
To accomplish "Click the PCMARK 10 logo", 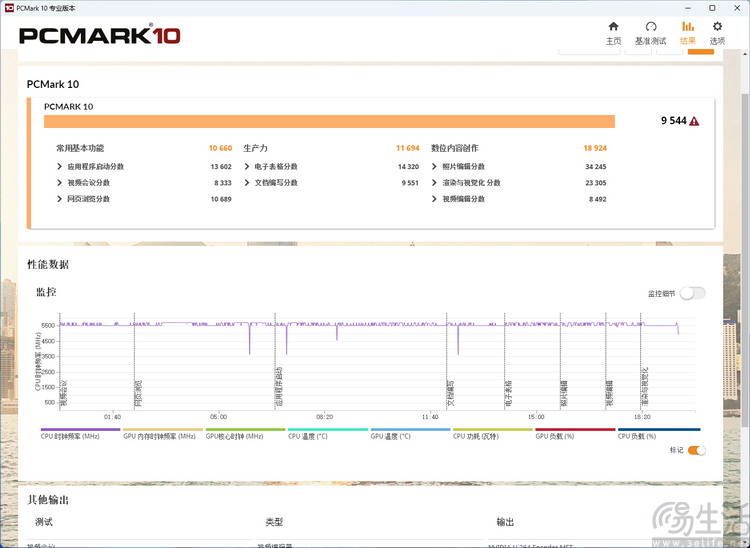I will click(99, 36).
